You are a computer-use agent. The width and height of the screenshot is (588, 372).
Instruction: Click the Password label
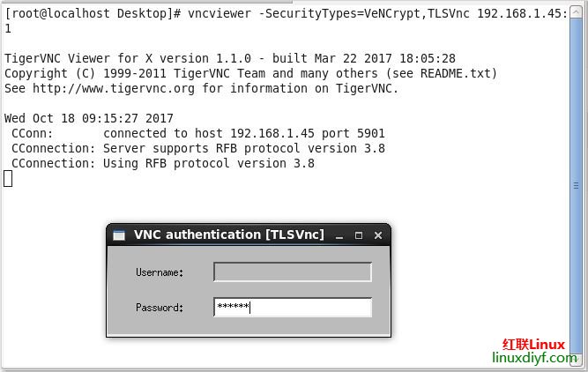160,308
